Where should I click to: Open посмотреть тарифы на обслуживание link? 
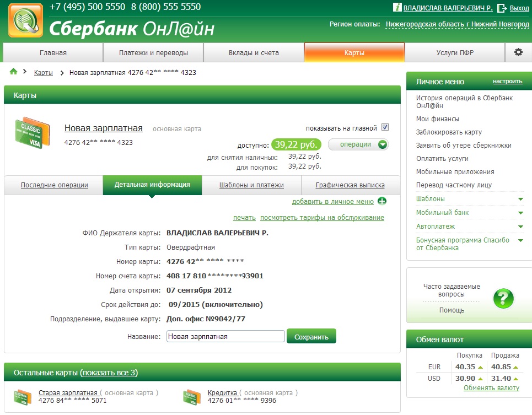pos(322,218)
